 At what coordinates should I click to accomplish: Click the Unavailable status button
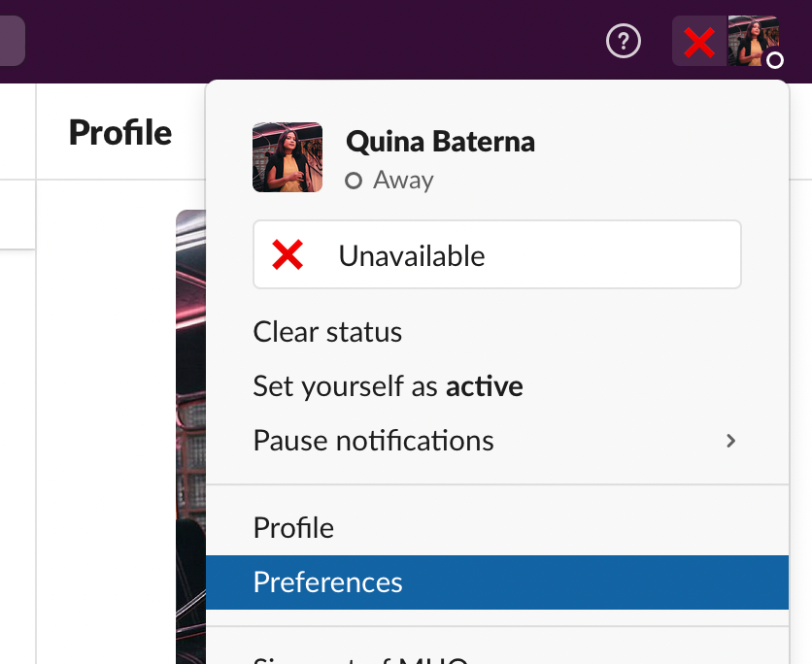(x=496, y=254)
